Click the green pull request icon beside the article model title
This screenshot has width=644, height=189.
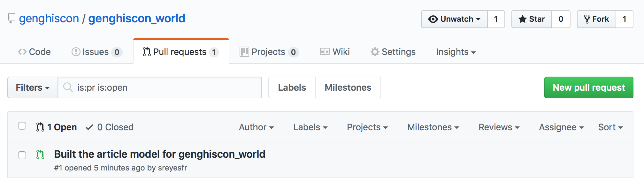(x=40, y=155)
